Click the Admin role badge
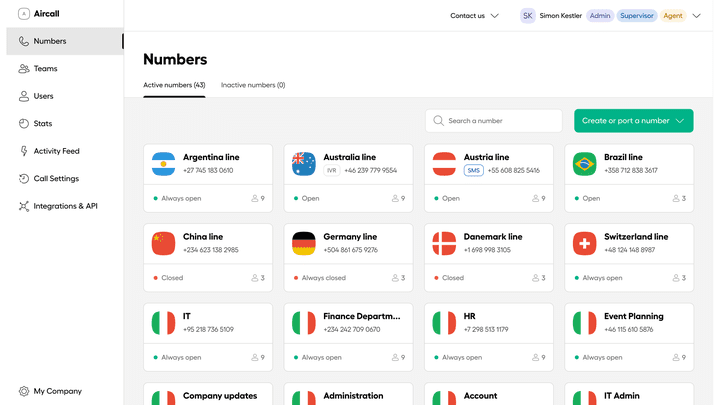 point(600,16)
